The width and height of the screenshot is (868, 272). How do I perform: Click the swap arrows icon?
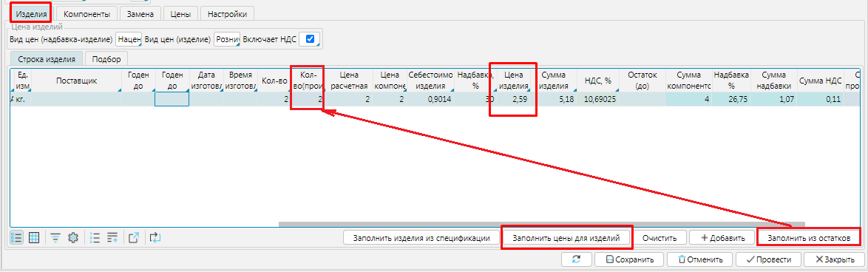(x=155, y=238)
